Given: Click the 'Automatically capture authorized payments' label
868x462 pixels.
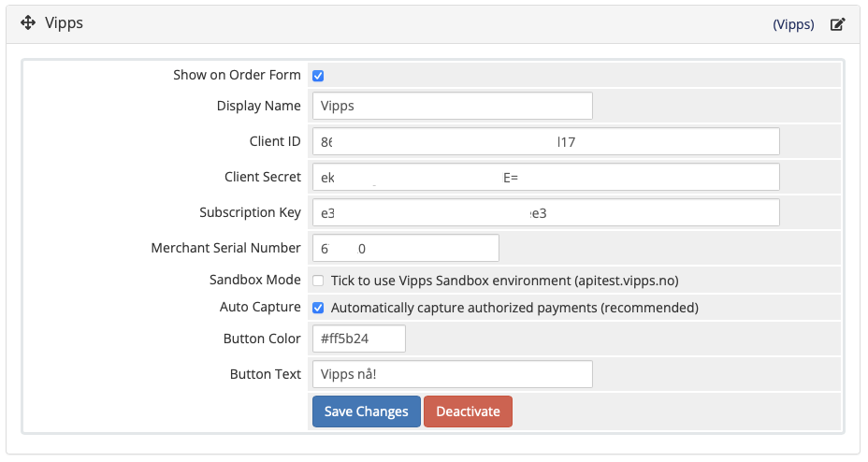Looking at the screenshot, I should (514, 308).
